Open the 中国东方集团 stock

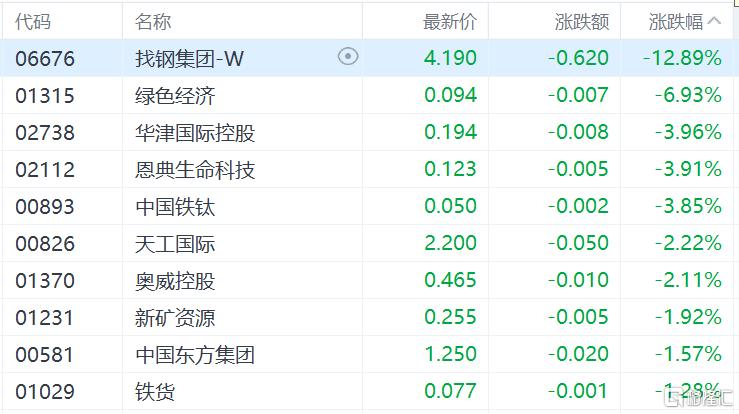[195, 355]
